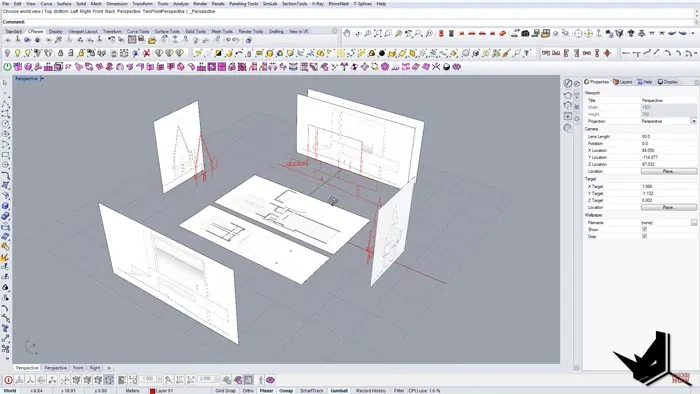Image resolution: width=700 pixels, height=394 pixels.
Task: Select the Right viewport tab
Action: [x=95, y=368]
